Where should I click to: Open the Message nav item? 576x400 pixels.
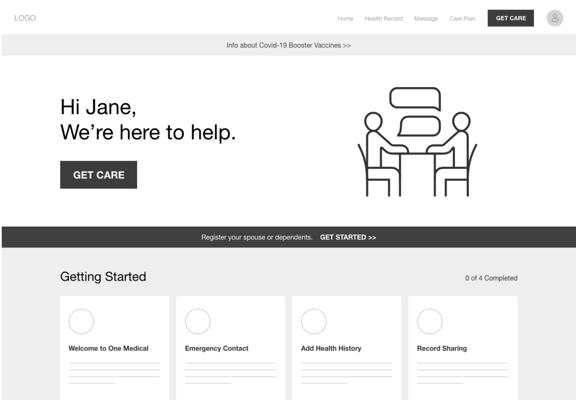(426, 18)
